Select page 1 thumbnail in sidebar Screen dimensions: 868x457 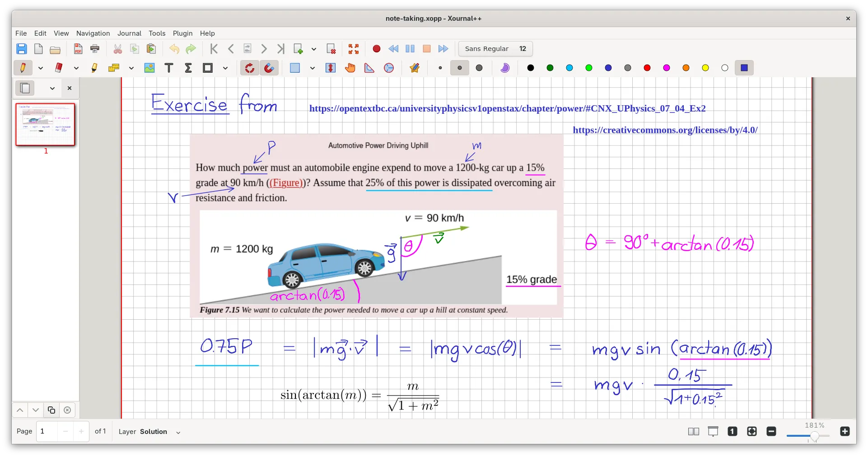[45, 124]
